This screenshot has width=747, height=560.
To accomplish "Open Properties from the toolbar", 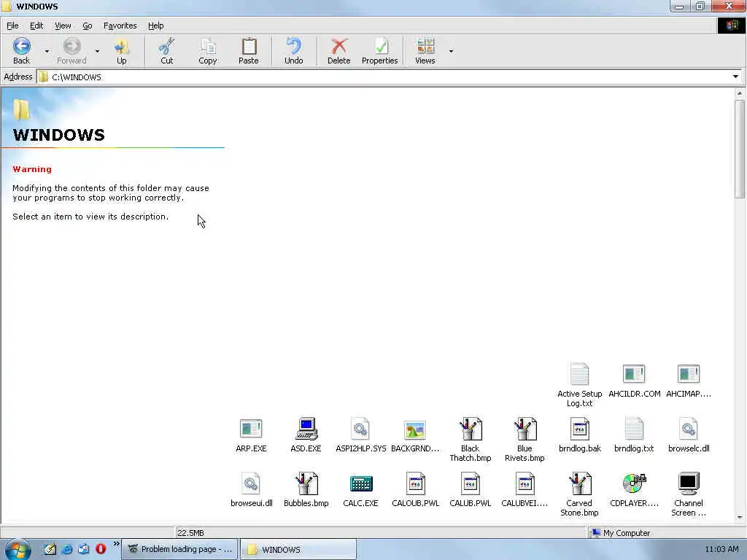I will pos(379,50).
